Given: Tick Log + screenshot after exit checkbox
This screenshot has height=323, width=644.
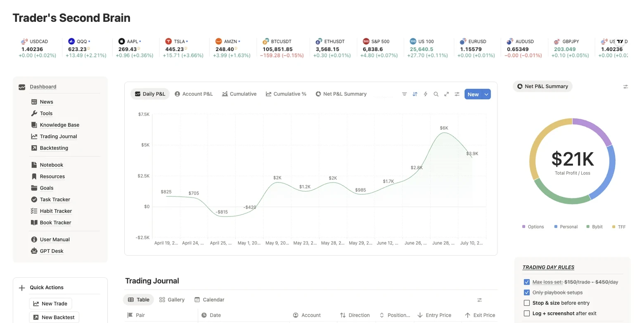Looking at the screenshot, I should pyautogui.click(x=526, y=314).
